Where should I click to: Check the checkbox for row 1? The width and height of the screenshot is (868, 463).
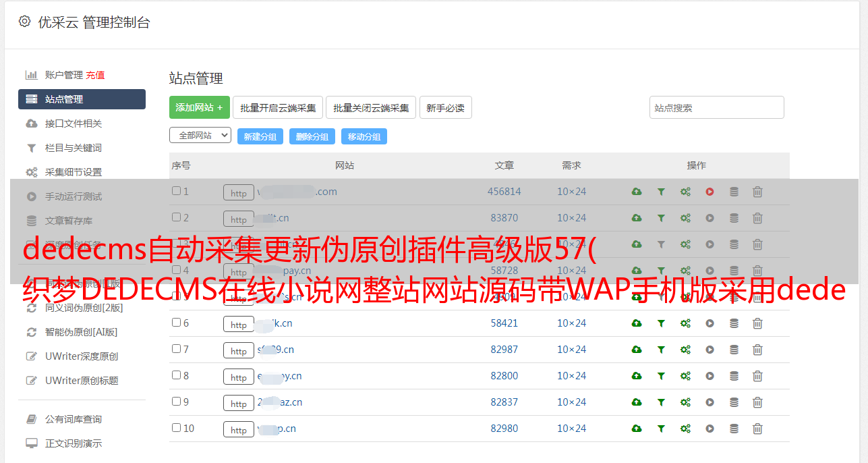[176, 191]
